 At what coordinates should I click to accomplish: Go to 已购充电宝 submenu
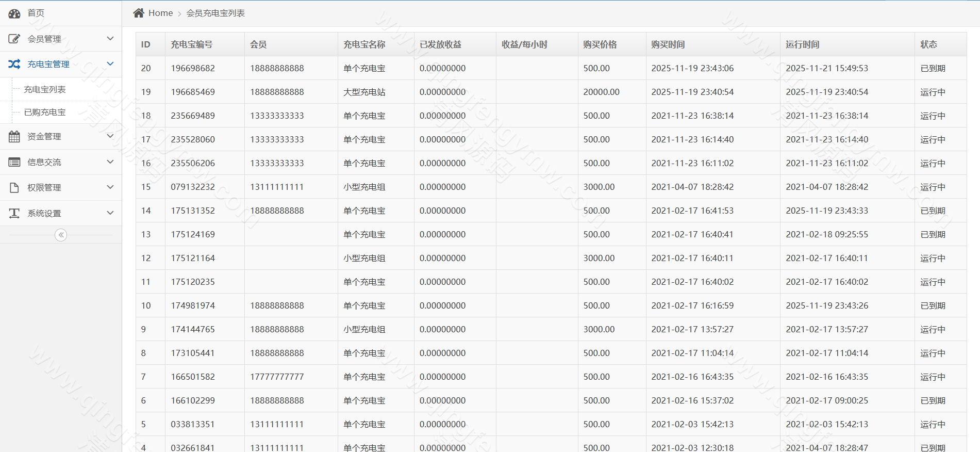click(45, 112)
